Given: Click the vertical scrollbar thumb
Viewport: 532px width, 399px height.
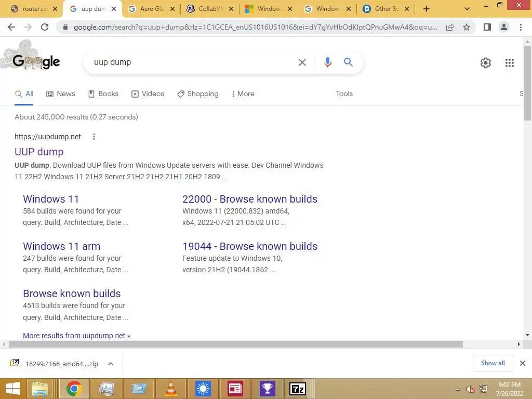Looking at the screenshot, I should (x=527, y=83).
